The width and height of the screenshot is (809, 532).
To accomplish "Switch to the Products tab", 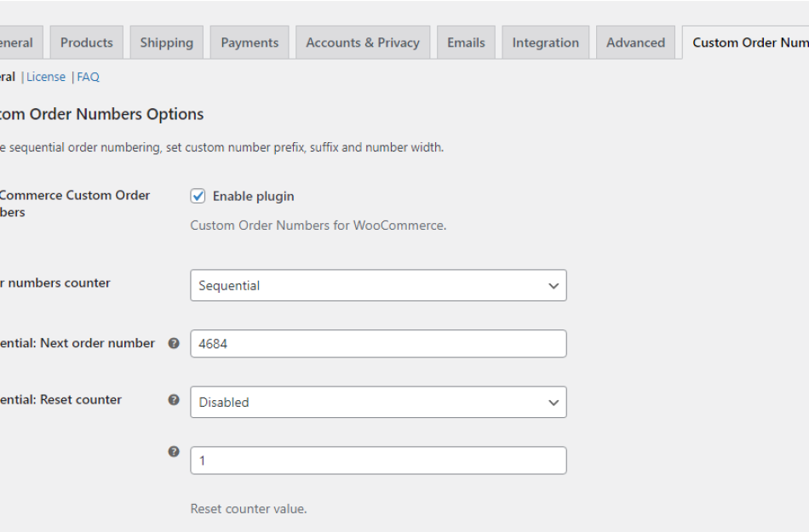I will click(86, 42).
